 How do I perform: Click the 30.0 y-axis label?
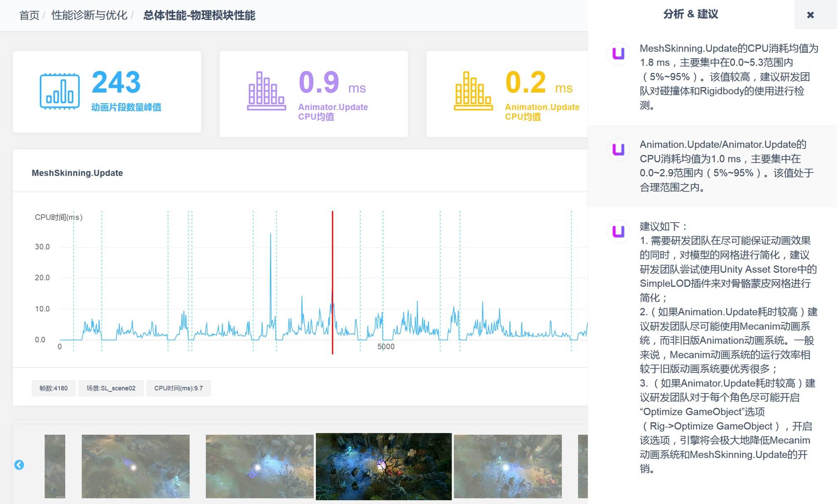point(42,247)
